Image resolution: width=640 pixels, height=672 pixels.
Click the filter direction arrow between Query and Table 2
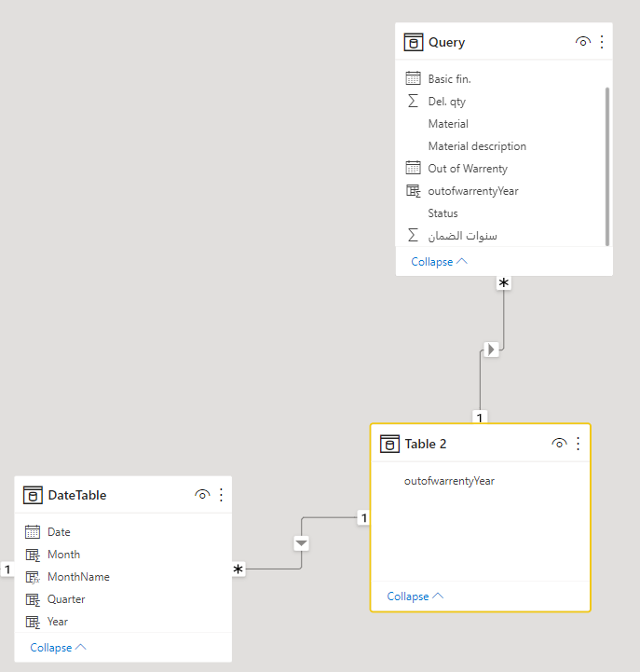[x=491, y=350]
